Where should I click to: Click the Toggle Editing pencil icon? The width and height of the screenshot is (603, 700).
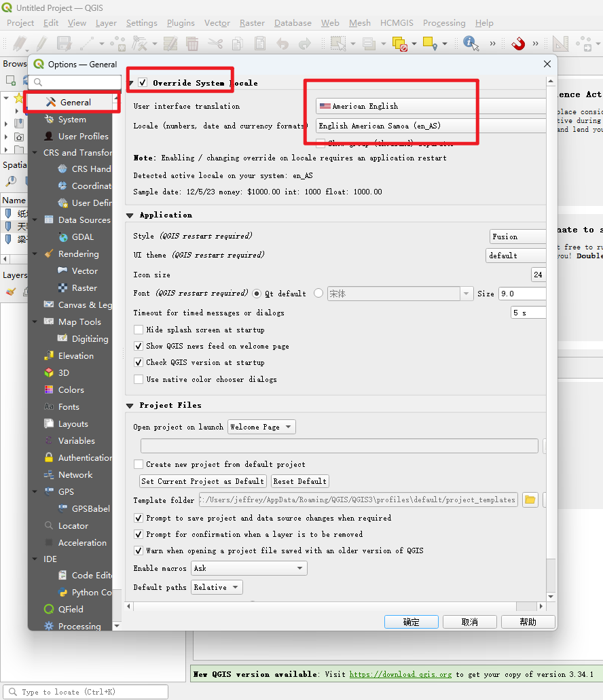click(x=42, y=43)
